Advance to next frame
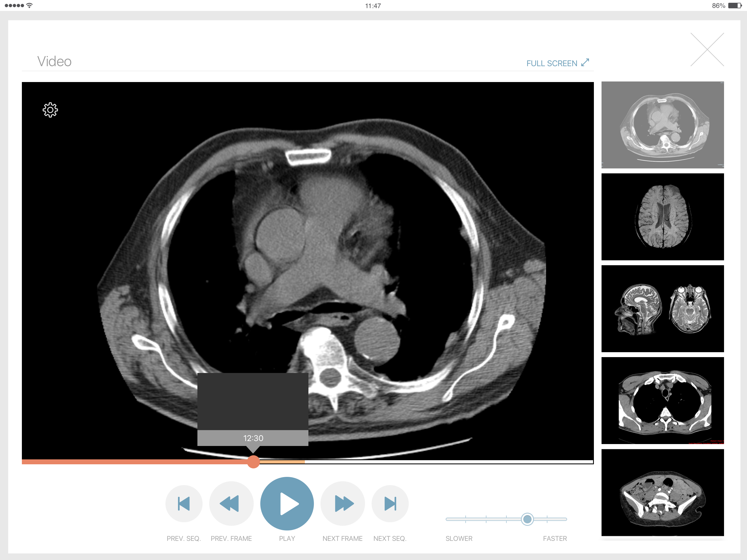747x560 pixels. coord(342,503)
